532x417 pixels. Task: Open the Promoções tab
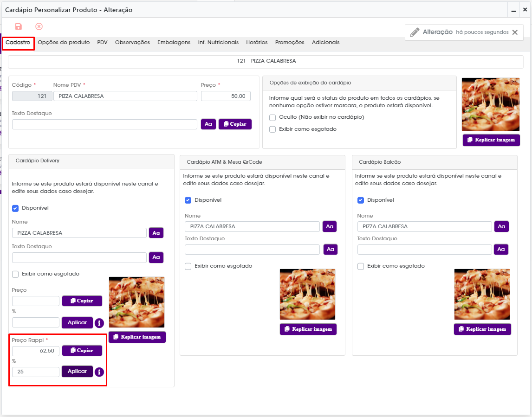click(x=290, y=42)
